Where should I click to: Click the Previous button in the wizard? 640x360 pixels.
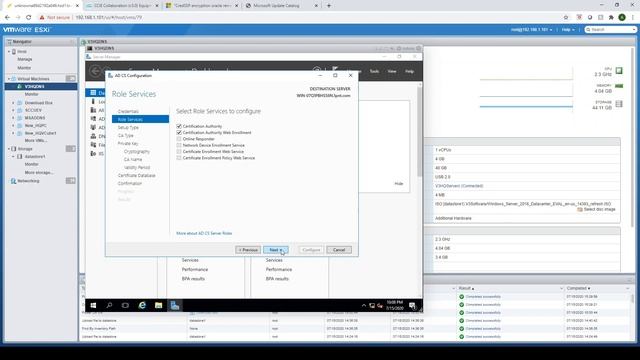(x=248, y=250)
